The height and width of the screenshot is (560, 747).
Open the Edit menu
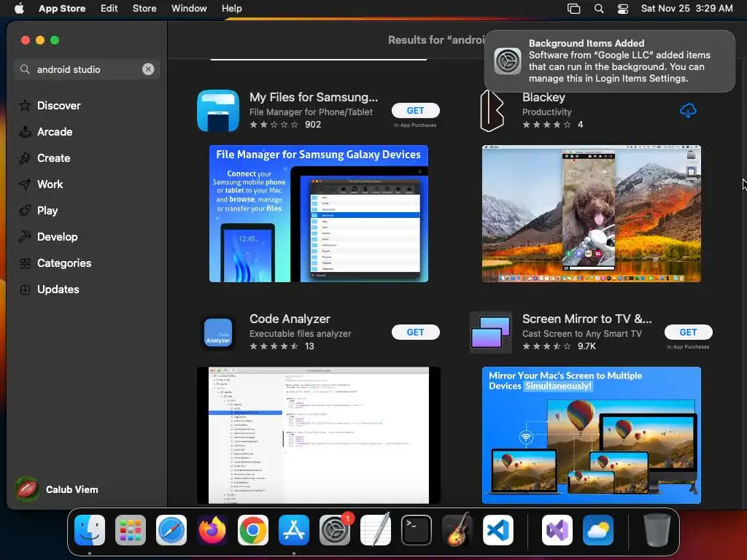tap(109, 8)
